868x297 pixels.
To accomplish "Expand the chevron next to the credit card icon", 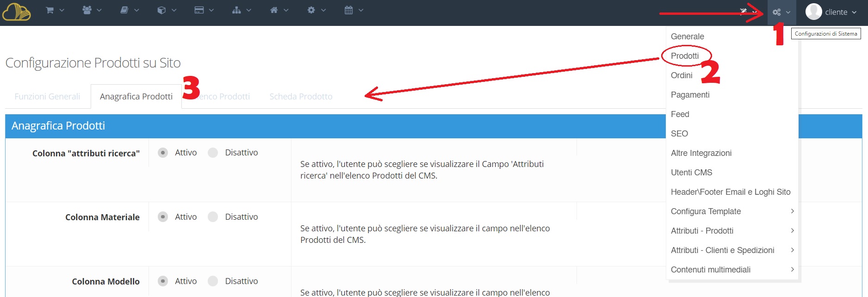I will tap(211, 10).
